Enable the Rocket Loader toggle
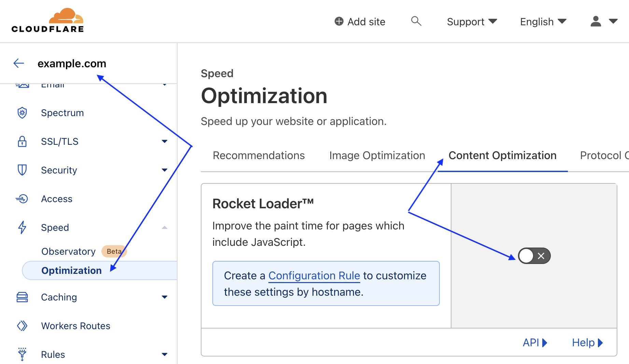Screen dimensions: 629x364 (534, 256)
